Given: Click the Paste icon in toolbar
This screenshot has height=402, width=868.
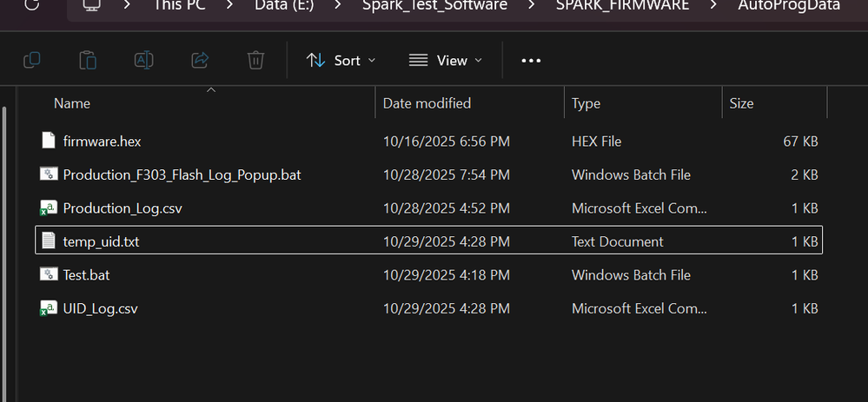Looking at the screenshot, I should coord(88,60).
